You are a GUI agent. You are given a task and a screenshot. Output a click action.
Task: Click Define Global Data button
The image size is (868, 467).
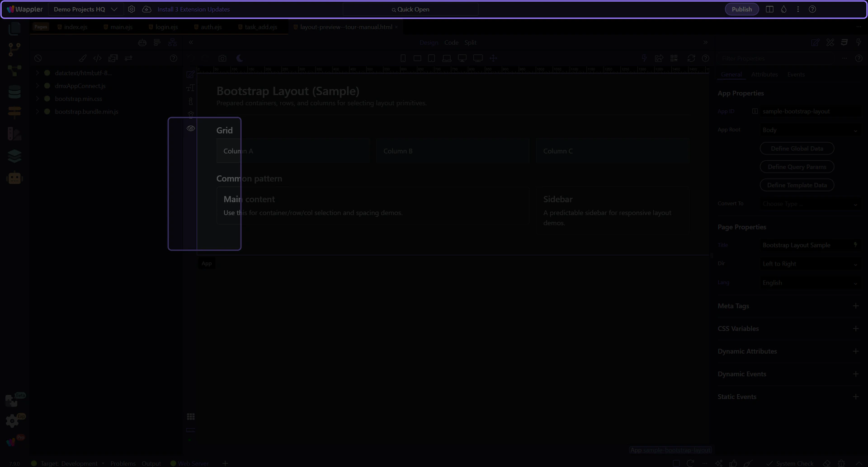click(797, 149)
